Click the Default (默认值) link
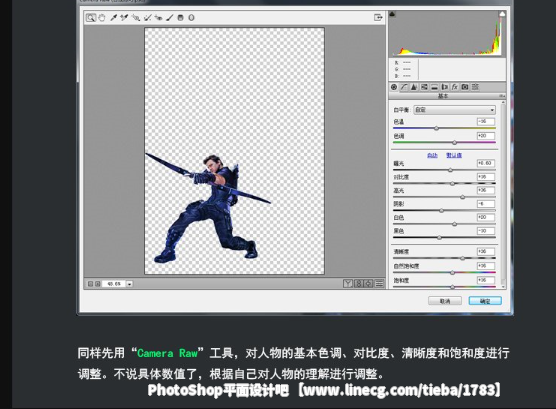556x409 pixels. click(x=454, y=155)
